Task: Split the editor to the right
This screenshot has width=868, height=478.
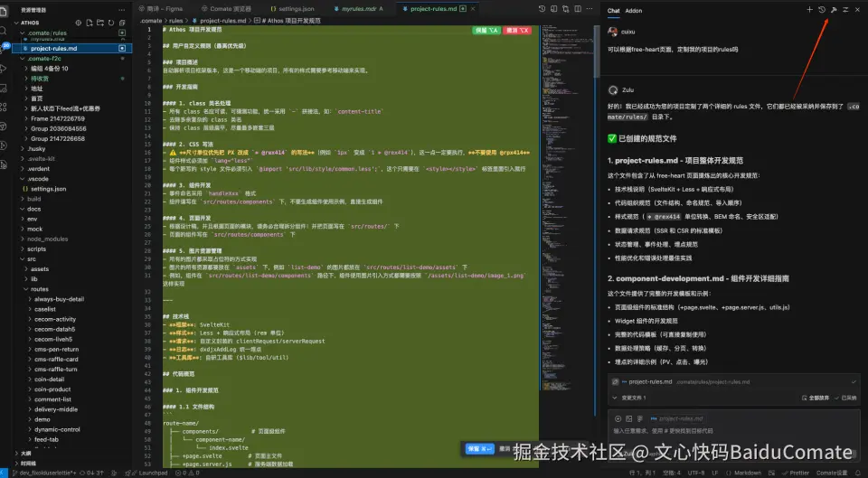Action: pos(578,9)
